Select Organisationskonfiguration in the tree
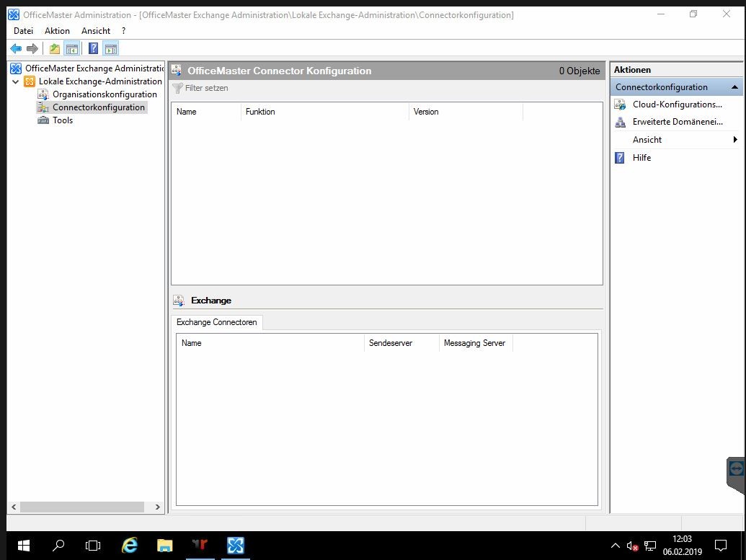746x560 pixels. pos(104,94)
